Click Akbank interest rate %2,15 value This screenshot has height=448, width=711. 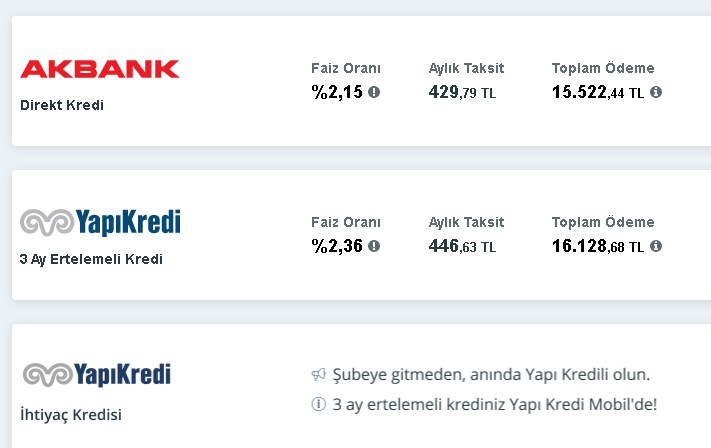click(337, 93)
